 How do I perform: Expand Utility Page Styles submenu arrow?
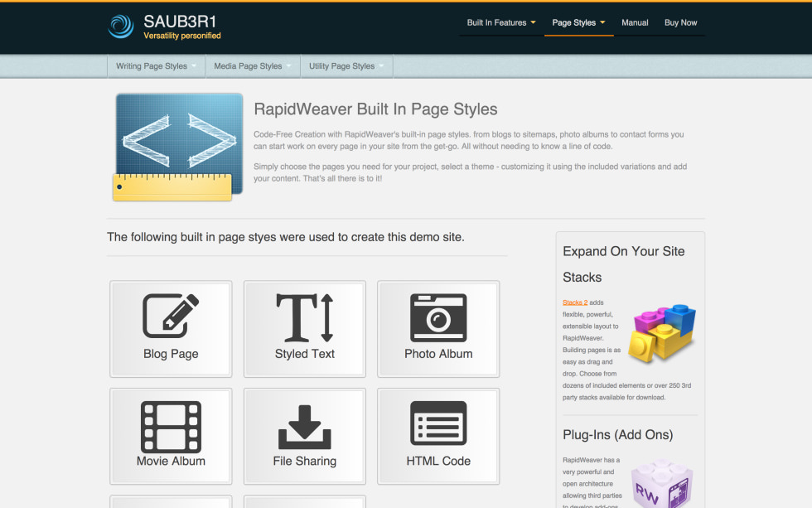click(x=381, y=65)
